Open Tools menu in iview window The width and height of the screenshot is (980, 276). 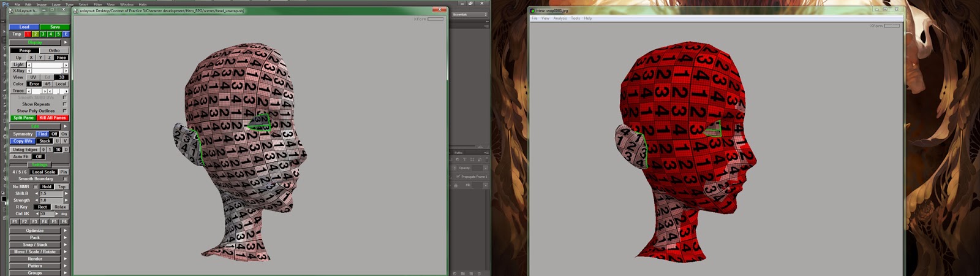pyautogui.click(x=575, y=18)
